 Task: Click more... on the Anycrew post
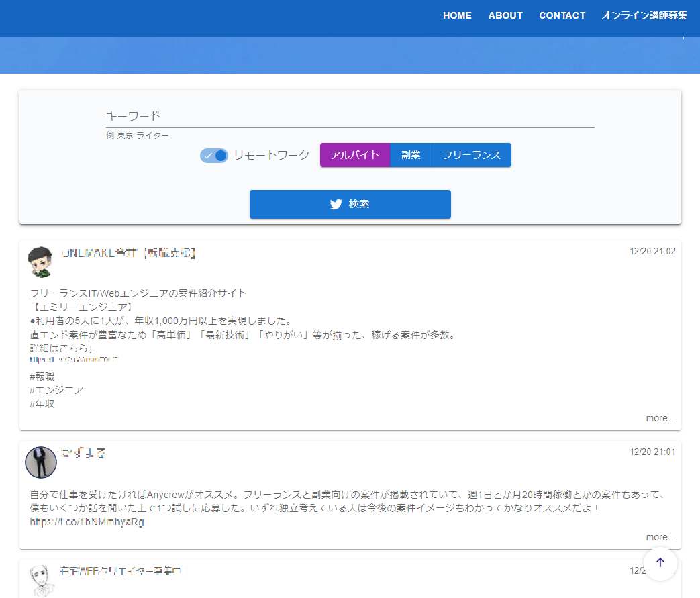(660, 537)
